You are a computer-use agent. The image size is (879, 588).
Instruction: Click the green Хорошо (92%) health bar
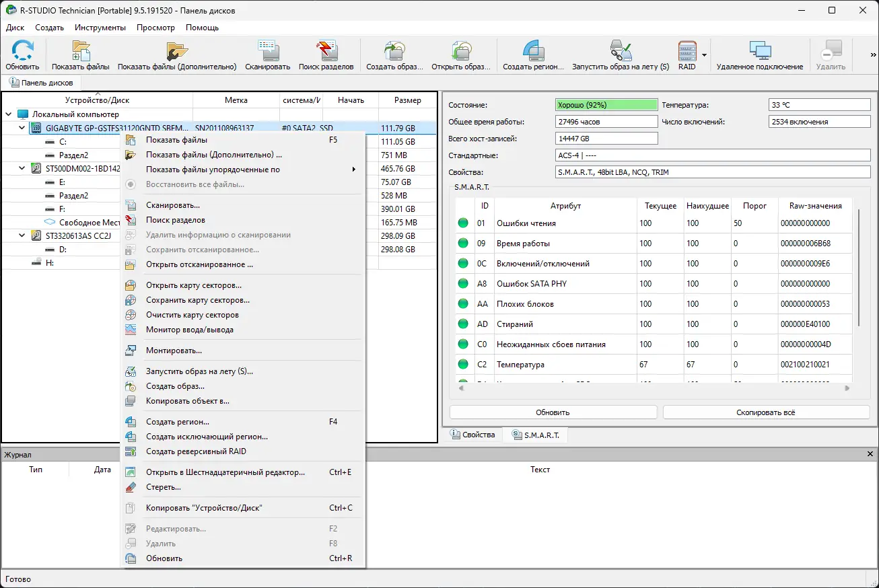605,104
